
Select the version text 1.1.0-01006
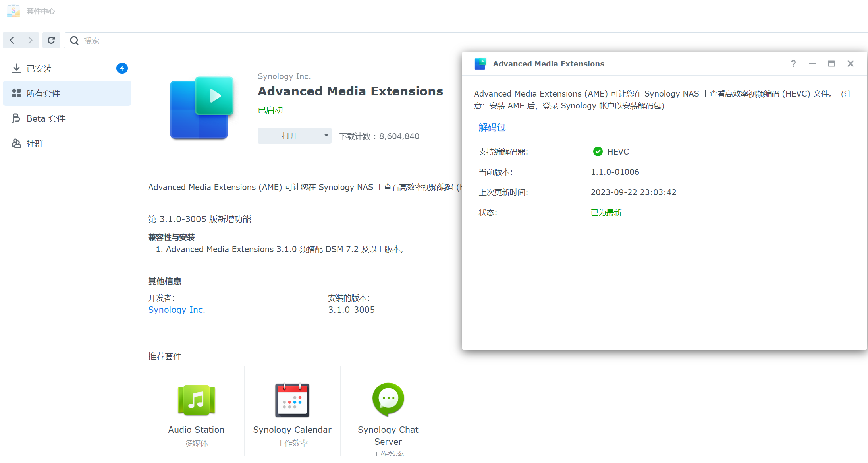pos(615,172)
